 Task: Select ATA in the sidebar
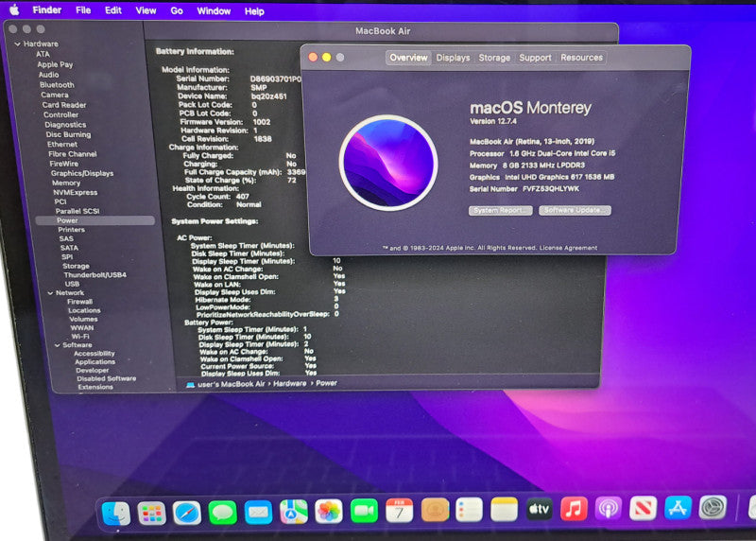click(43, 54)
